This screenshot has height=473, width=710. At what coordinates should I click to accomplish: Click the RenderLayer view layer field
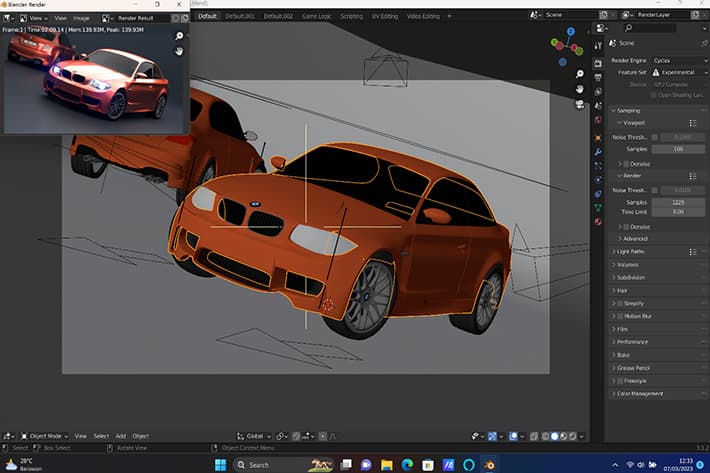coord(661,15)
